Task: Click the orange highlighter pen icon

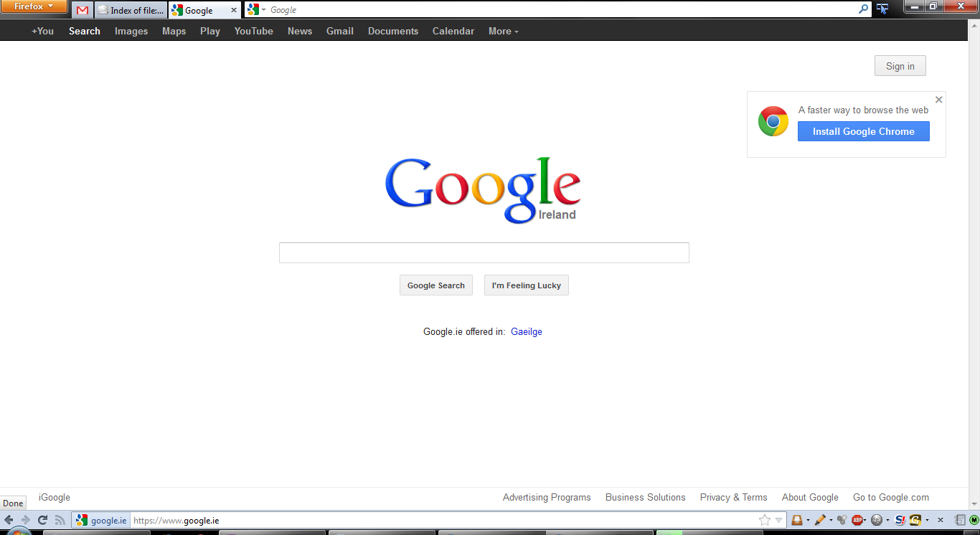Action: pos(820,520)
